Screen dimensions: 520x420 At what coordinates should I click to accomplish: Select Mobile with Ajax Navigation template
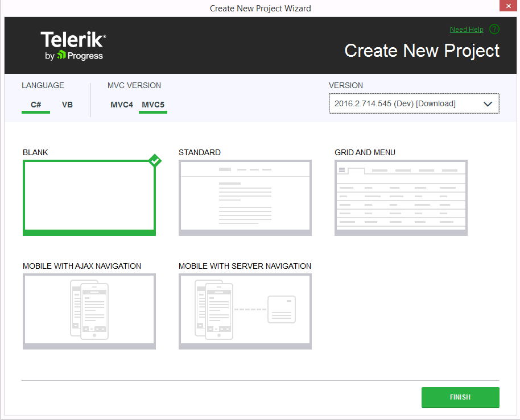[x=89, y=311]
